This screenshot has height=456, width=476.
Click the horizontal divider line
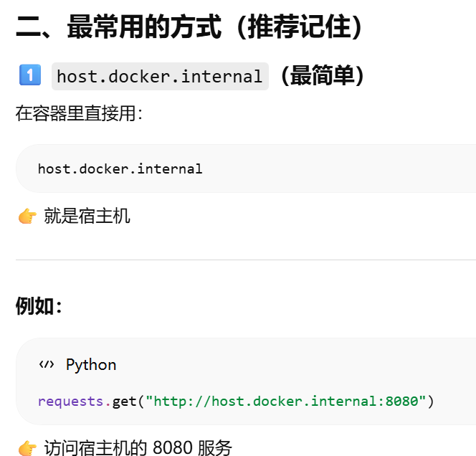coord(246,260)
